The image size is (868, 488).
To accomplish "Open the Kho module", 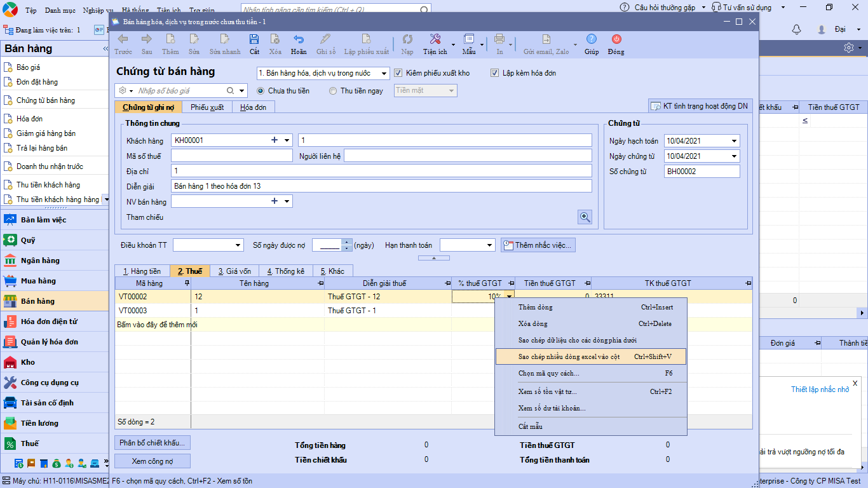I will 55,362.
